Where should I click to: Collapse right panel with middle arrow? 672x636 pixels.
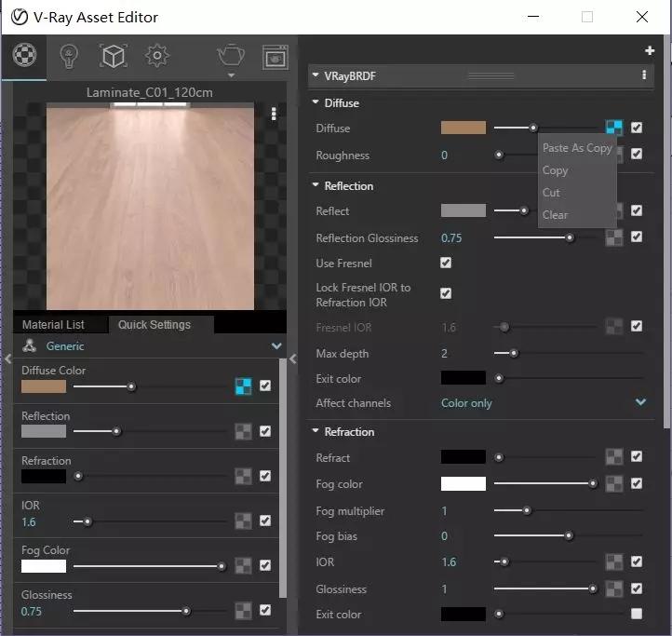coord(292,359)
